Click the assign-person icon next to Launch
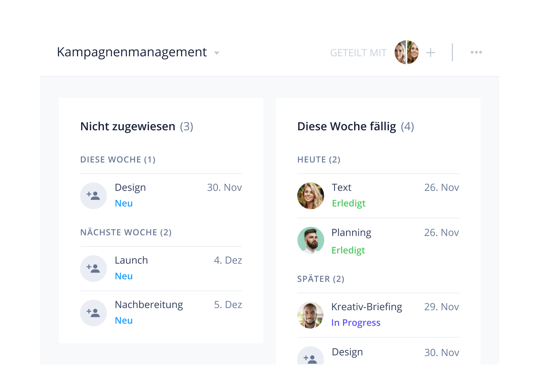 point(93,268)
